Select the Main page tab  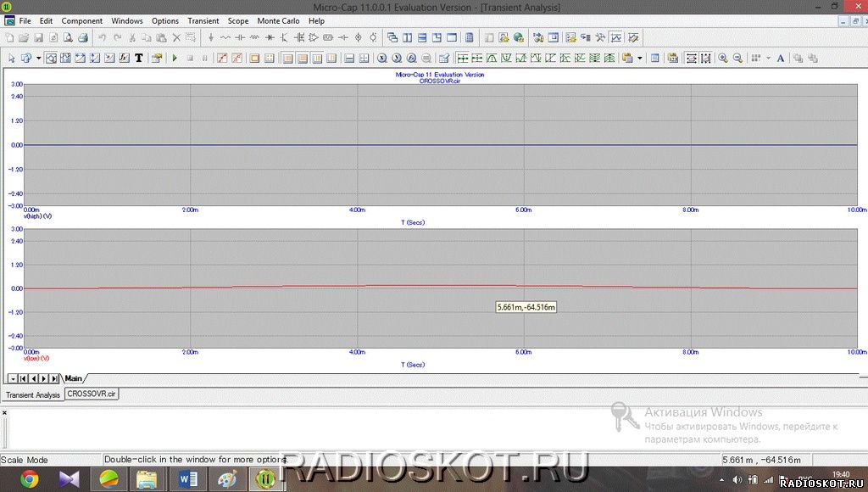[73, 378]
